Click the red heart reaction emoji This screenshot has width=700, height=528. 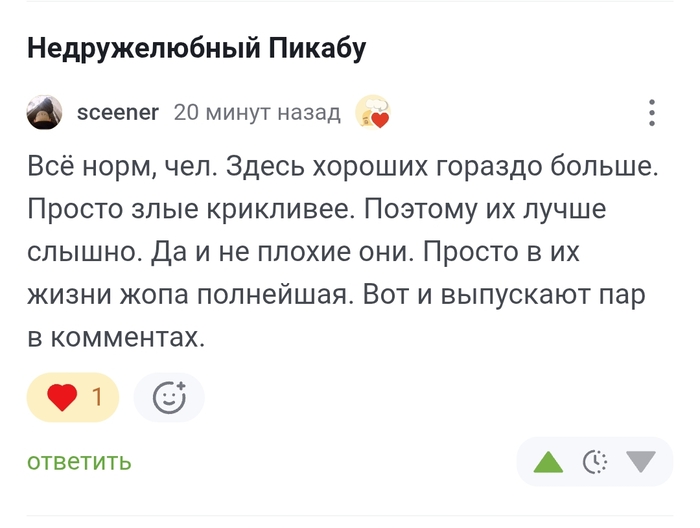(63, 398)
